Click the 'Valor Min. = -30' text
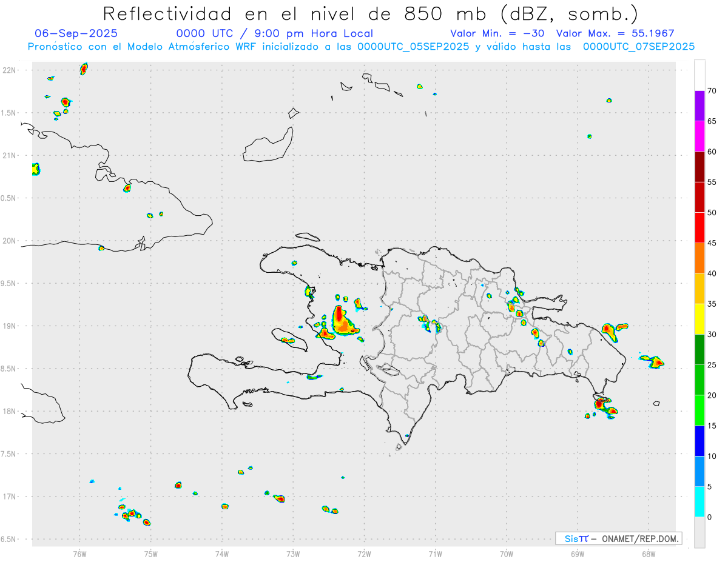 (497, 33)
